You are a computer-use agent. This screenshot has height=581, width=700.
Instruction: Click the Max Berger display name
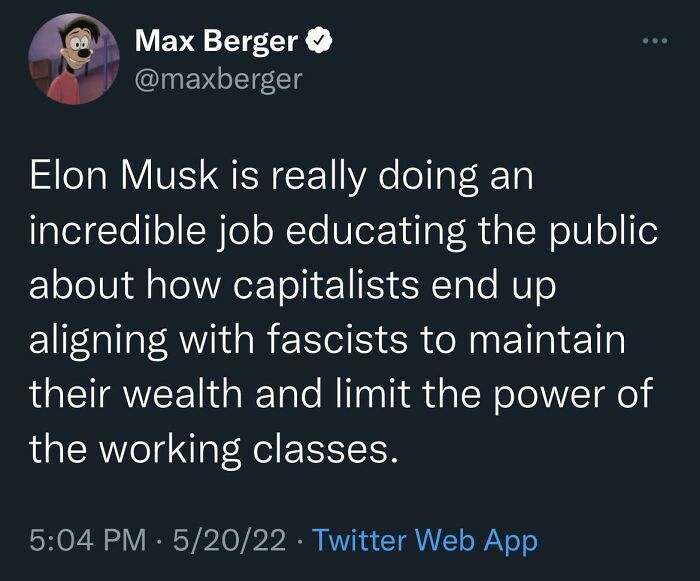(215, 41)
